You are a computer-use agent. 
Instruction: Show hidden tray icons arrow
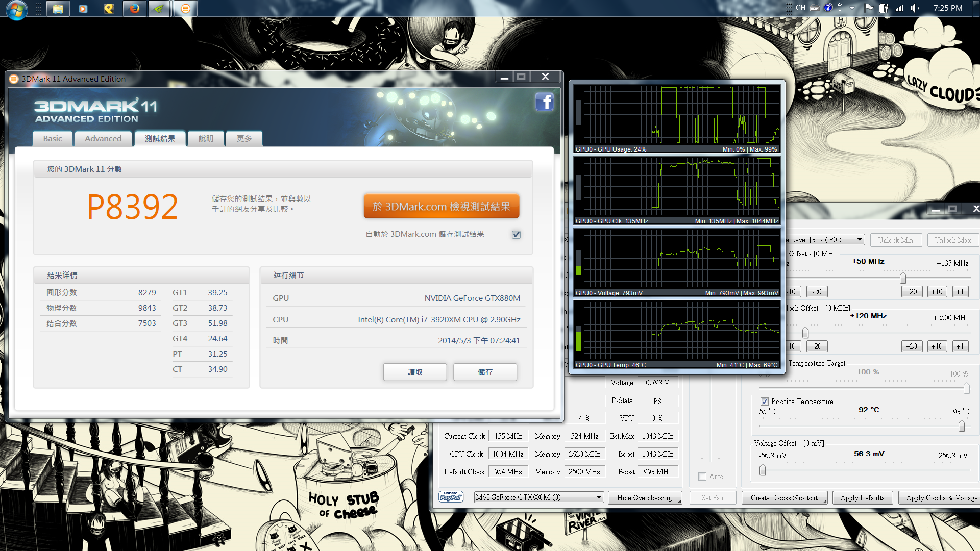[x=852, y=8]
